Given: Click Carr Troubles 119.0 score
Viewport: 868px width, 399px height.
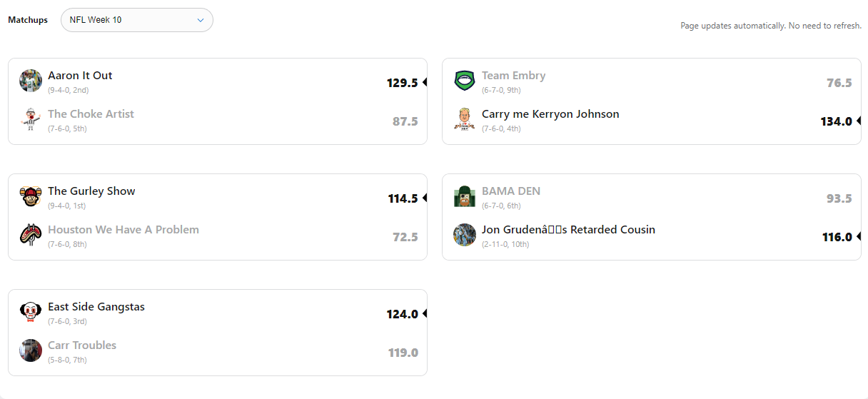Looking at the screenshot, I should pyautogui.click(x=403, y=353).
